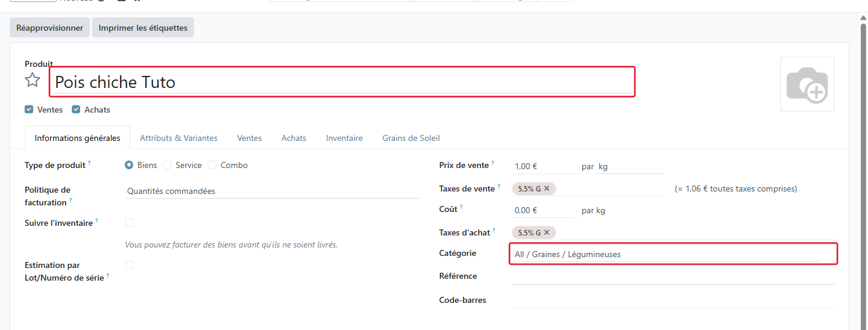The image size is (868, 330).
Task: Click the 'par kg' text beside Coût
Action: coord(593,210)
